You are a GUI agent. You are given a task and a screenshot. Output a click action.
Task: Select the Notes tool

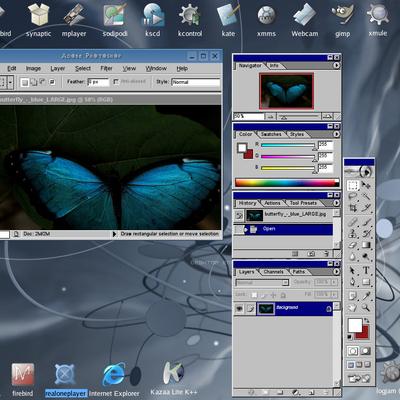coord(353,296)
